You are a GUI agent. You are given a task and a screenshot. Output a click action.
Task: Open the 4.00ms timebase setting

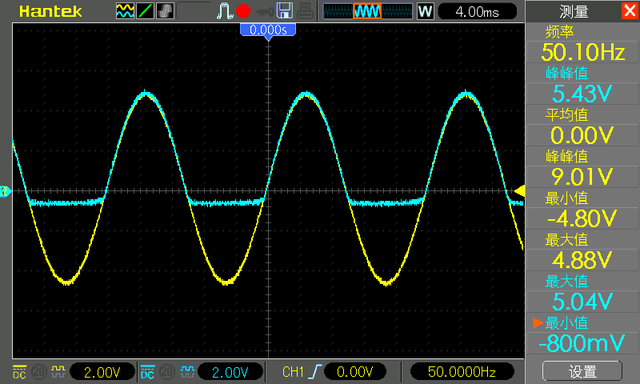coord(477,11)
